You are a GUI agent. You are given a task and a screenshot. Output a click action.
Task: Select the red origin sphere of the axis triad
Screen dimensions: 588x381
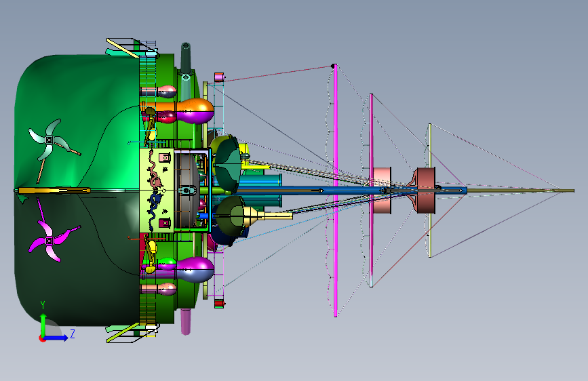tap(41, 338)
